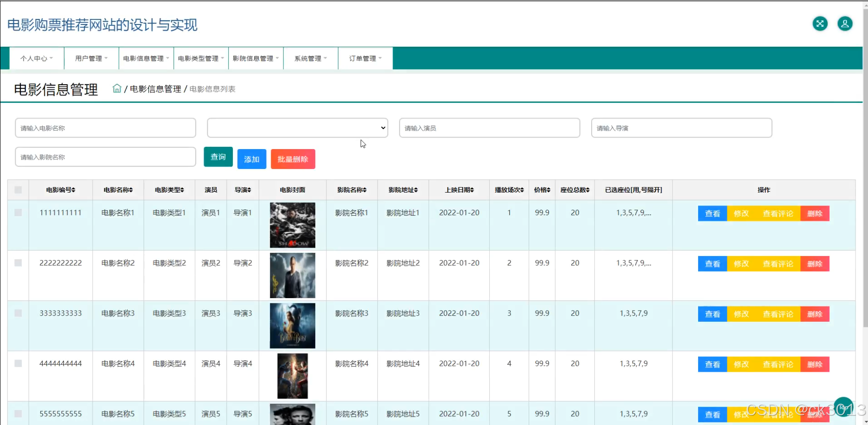Click 修改 for 电影名称3 row

pos(741,314)
